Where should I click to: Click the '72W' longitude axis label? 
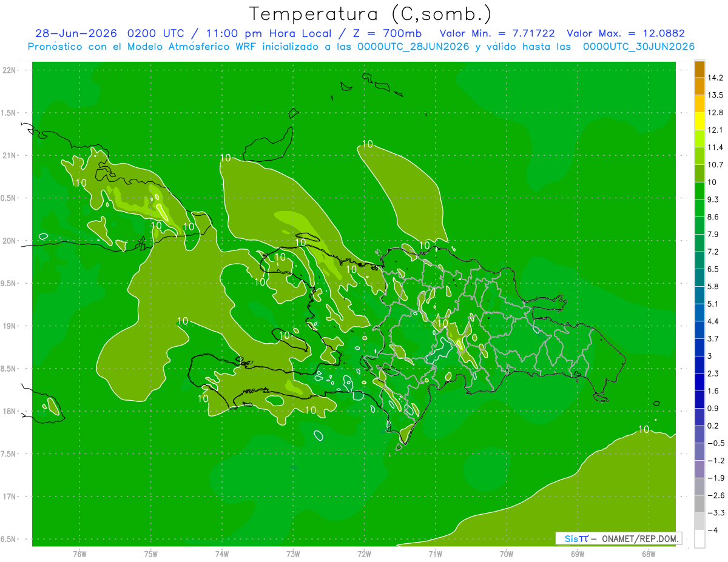tap(364, 554)
